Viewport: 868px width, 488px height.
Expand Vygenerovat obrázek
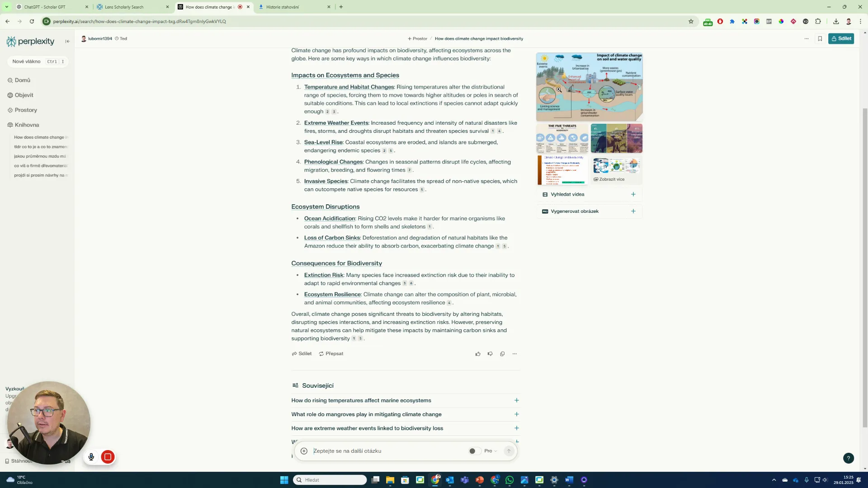[x=589, y=211]
